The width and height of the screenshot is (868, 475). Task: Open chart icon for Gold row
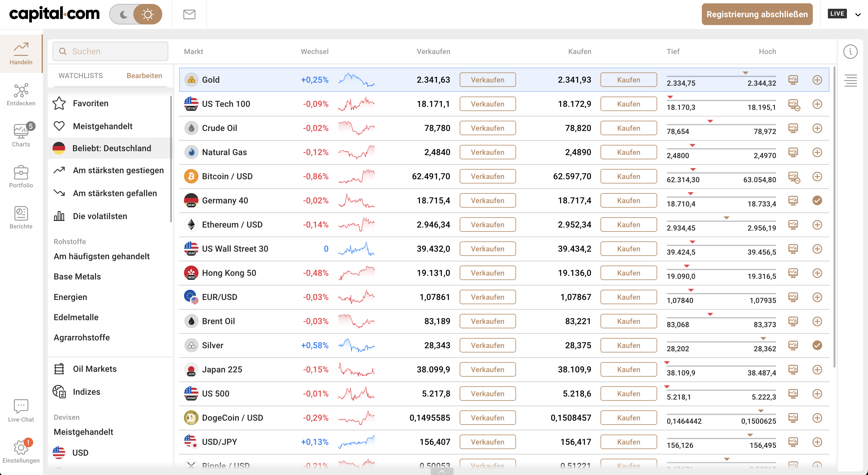793,80
